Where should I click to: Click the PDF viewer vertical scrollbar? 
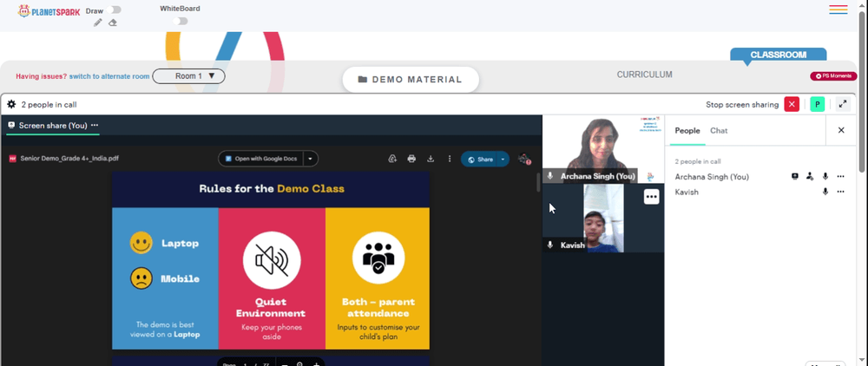[538, 182]
